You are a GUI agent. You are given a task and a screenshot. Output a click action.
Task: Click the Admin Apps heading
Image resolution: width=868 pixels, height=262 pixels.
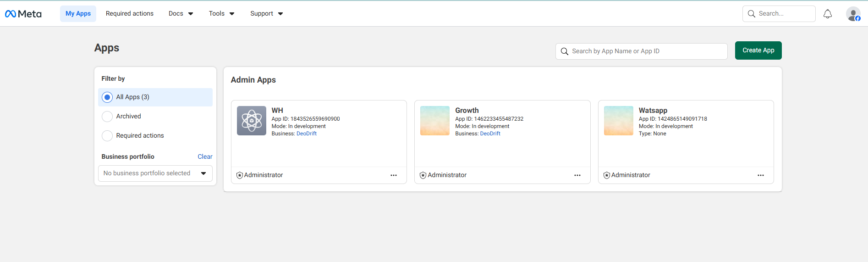click(x=253, y=80)
